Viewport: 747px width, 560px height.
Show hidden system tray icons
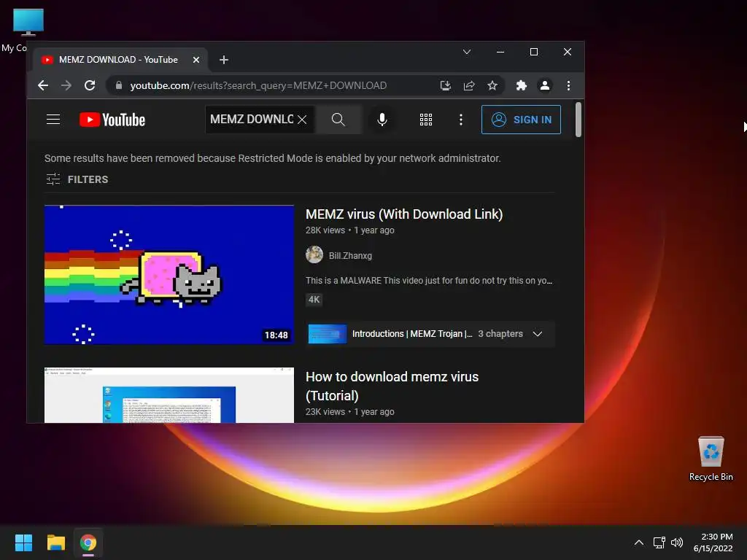[639, 542]
